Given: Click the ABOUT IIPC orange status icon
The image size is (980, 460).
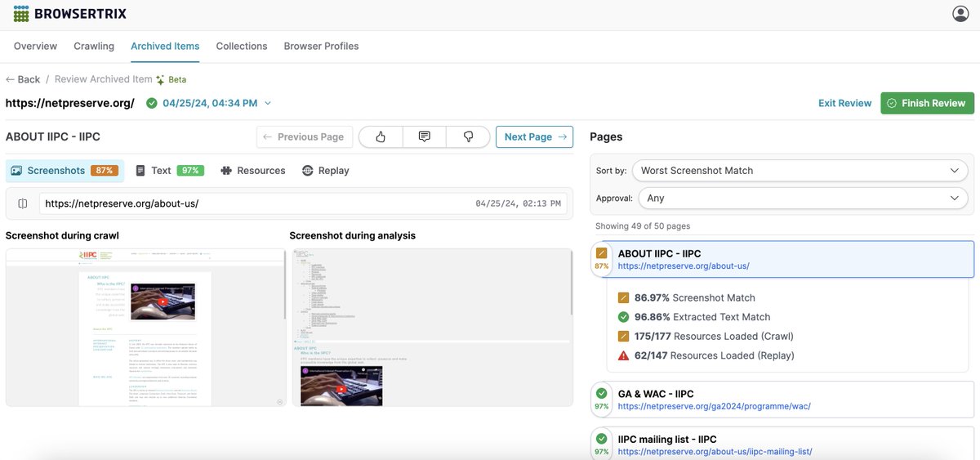Looking at the screenshot, I should [602, 254].
